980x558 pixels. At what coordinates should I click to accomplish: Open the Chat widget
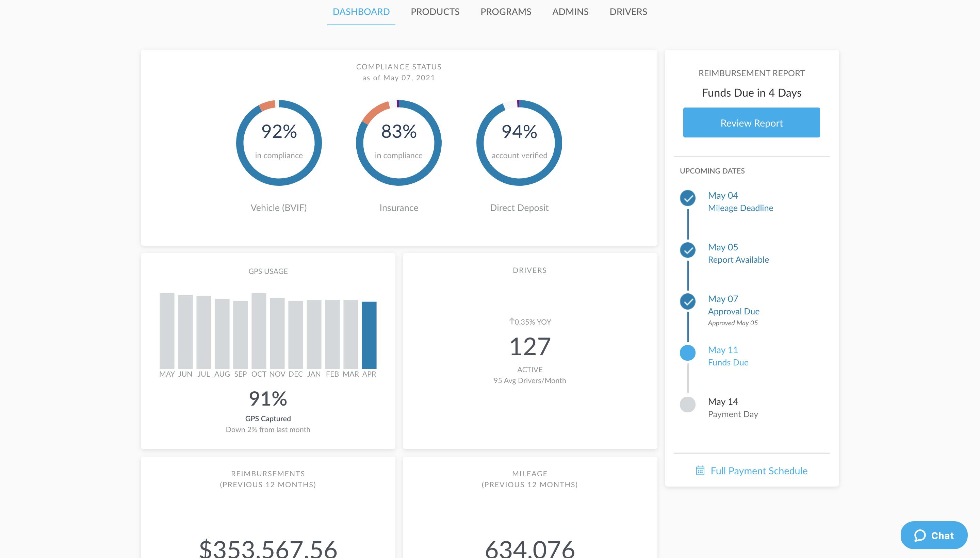coord(934,535)
